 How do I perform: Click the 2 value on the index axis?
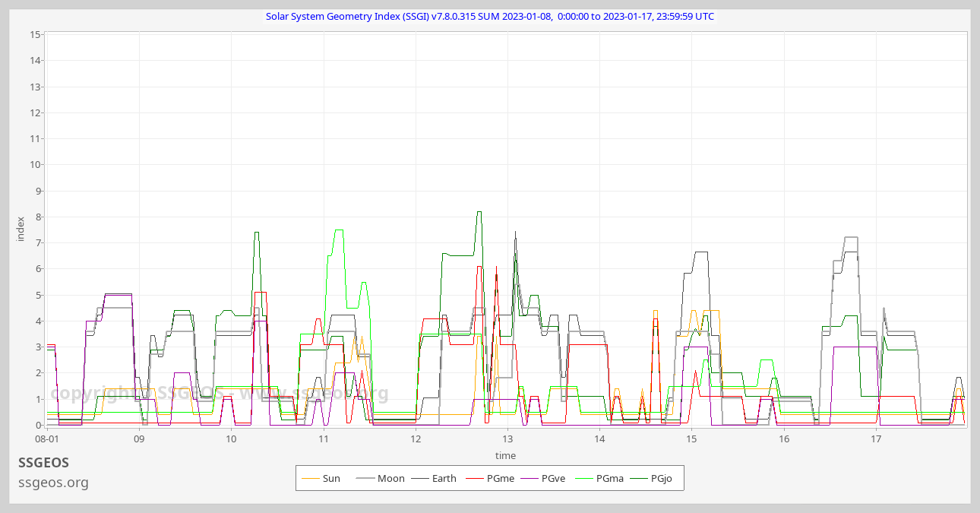38,373
